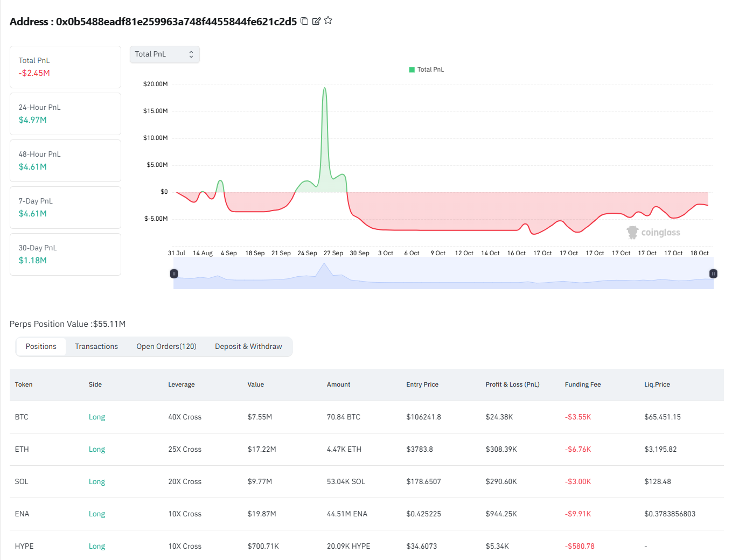This screenshot has width=732, height=560.
Task: Click the Long link in the ENA row
Action: [97, 514]
